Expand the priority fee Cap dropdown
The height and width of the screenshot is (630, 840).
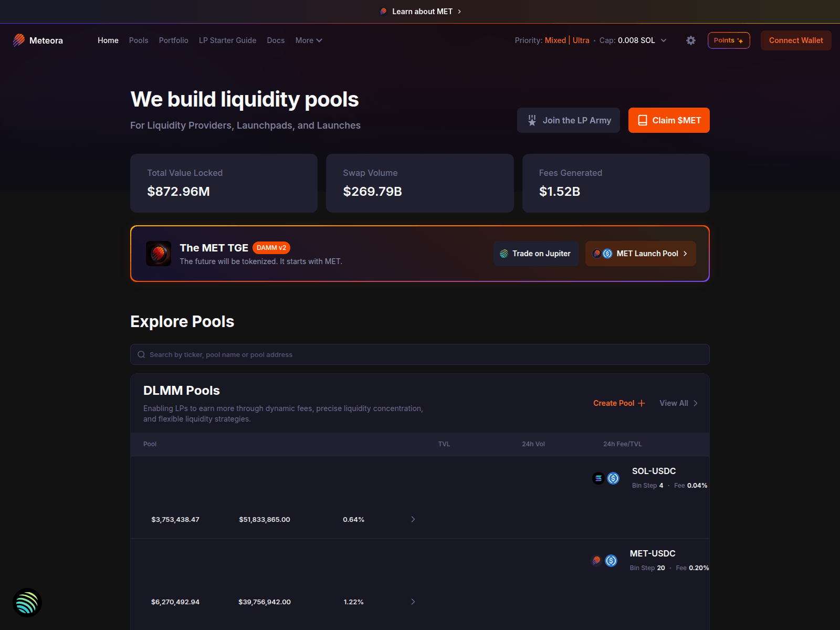tap(664, 40)
